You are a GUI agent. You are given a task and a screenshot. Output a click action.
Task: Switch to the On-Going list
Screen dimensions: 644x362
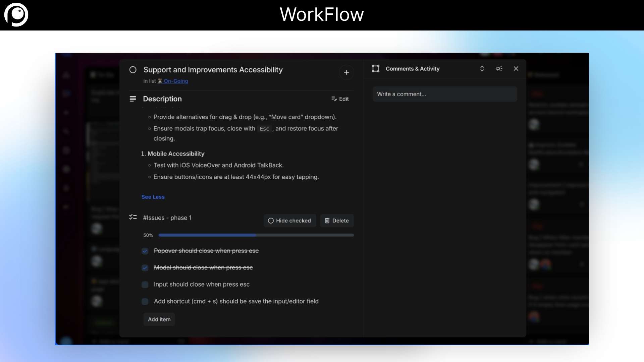pyautogui.click(x=176, y=81)
